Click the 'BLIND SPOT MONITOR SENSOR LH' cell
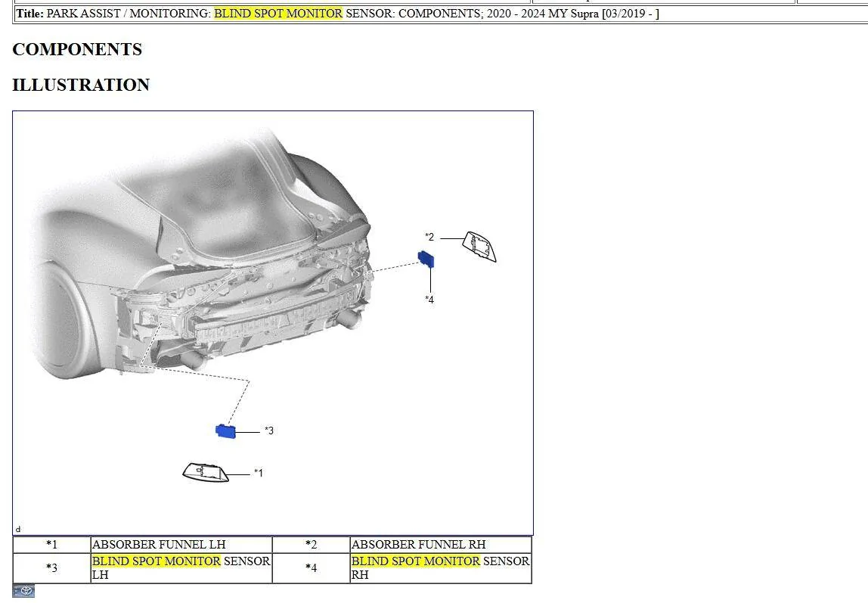This screenshot has width=868, height=603. (181, 567)
